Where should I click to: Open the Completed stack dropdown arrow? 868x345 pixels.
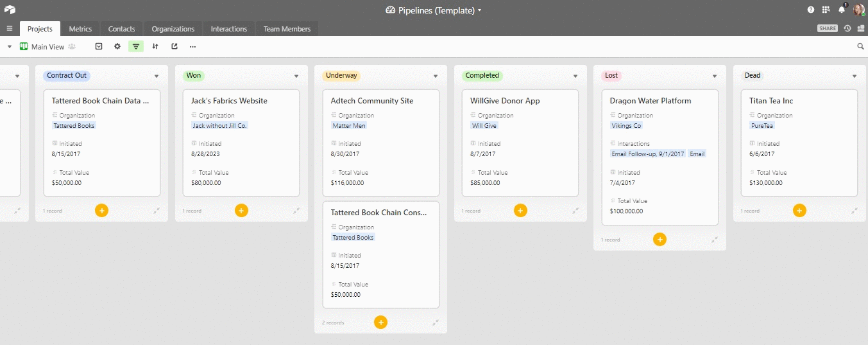pos(575,76)
